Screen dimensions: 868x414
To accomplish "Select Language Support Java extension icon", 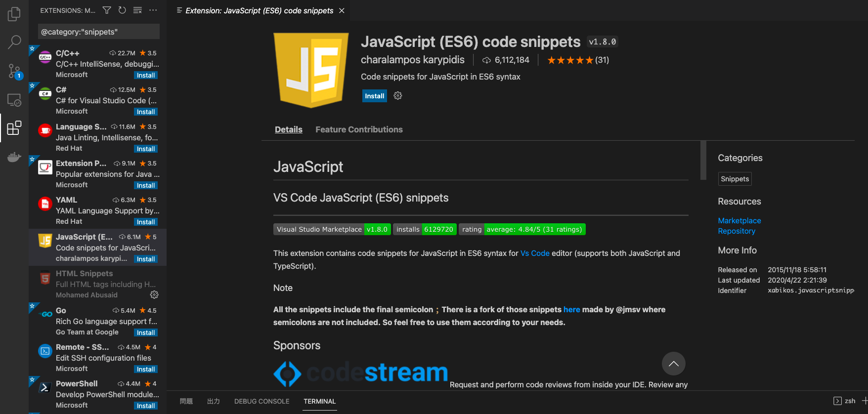I will tap(45, 130).
